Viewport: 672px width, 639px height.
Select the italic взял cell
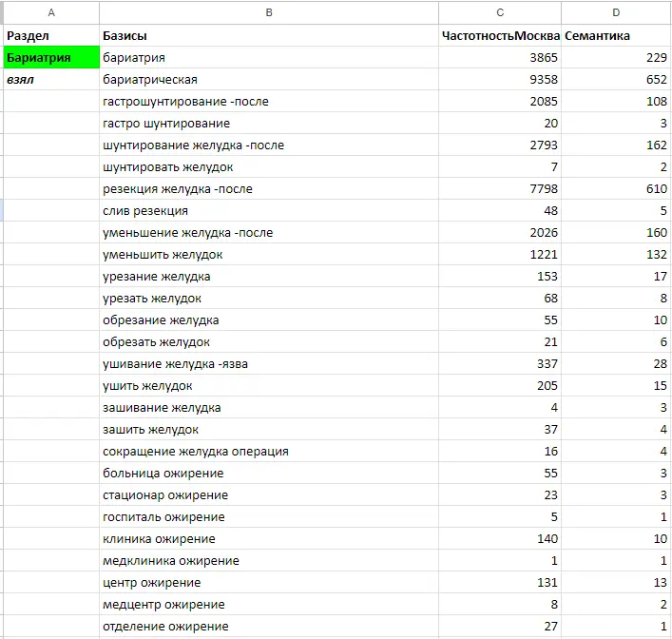point(50,80)
